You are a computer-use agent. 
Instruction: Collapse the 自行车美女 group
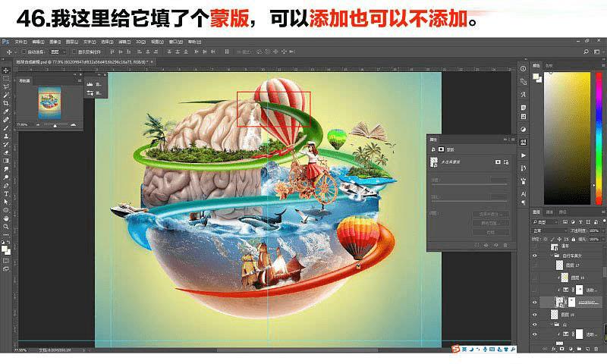click(552, 256)
